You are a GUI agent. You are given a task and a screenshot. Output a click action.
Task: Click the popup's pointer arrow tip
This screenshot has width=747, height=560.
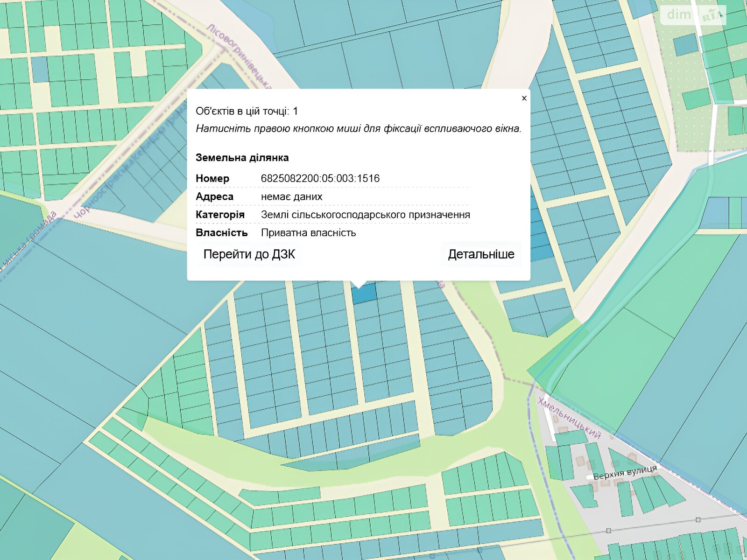[x=359, y=286]
